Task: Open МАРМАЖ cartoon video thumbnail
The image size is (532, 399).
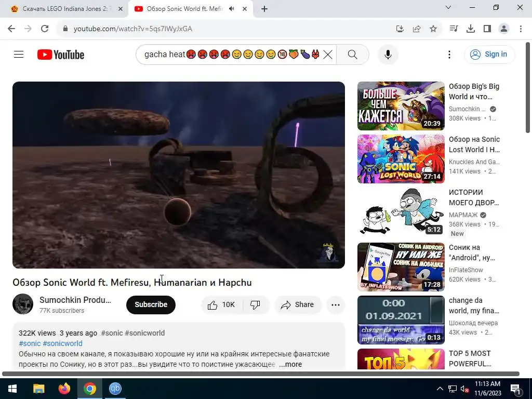Action: tap(401, 212)
